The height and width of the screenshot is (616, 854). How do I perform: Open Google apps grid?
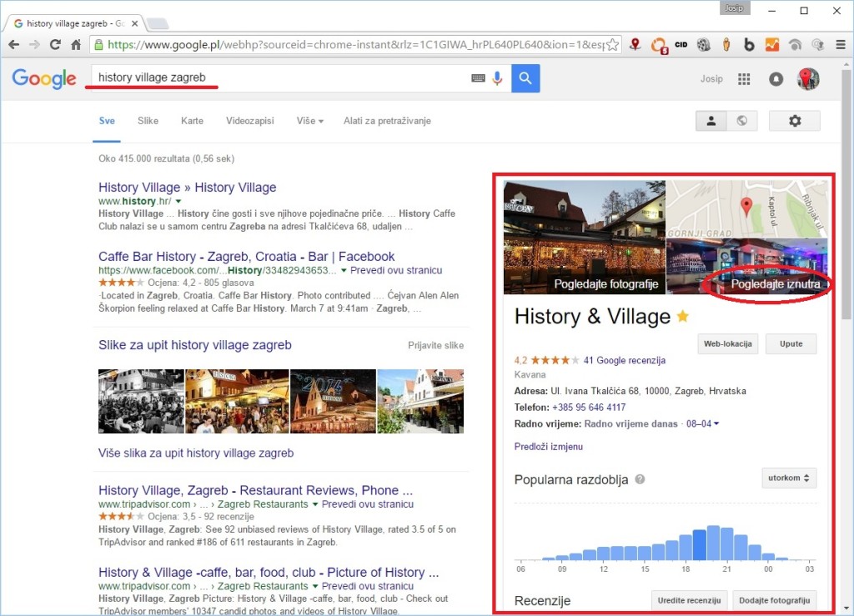[x=744, y=79]
